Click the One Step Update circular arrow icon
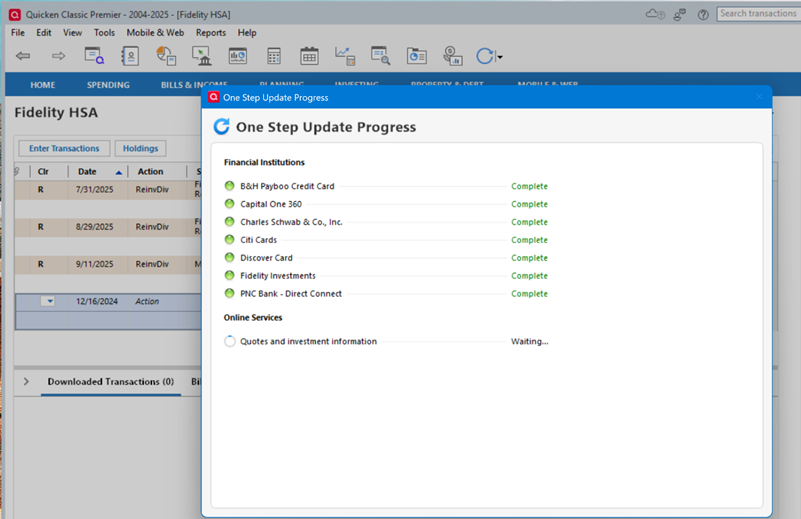801x519 pixels. (485, 56)
